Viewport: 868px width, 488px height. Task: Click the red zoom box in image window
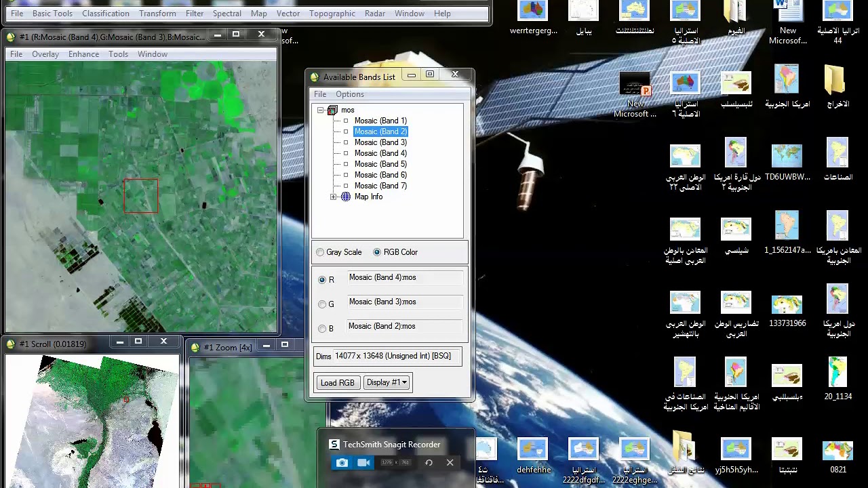point(141,196)
